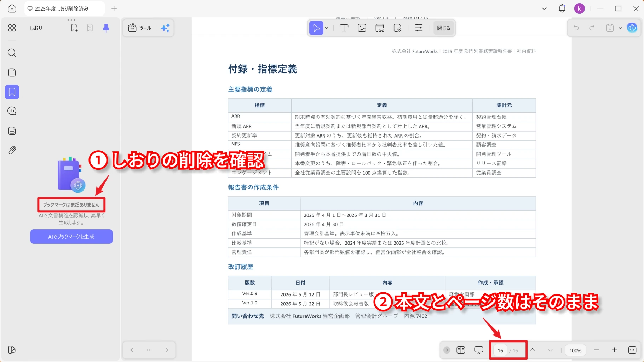This screenshot has height=362, width=644.
Task: Click the delete bookmark icon
Action: coord(90,28)
